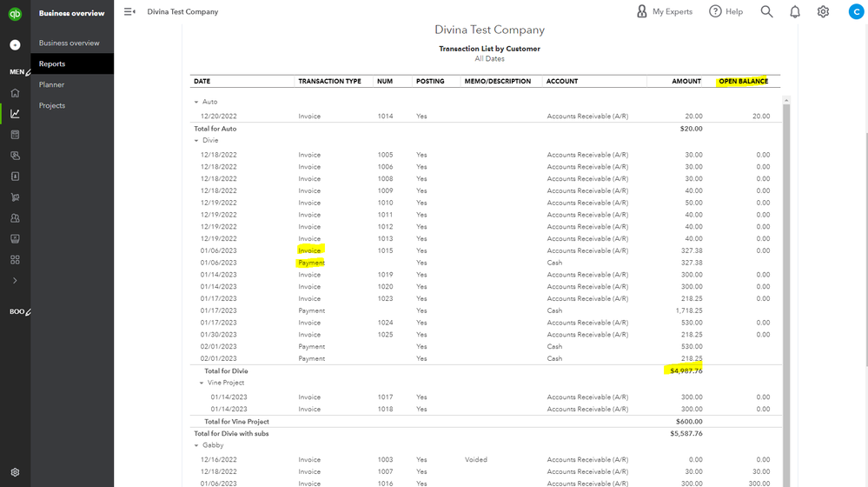Expand more menu items chevron in sidebar

[x=15, y=281]
